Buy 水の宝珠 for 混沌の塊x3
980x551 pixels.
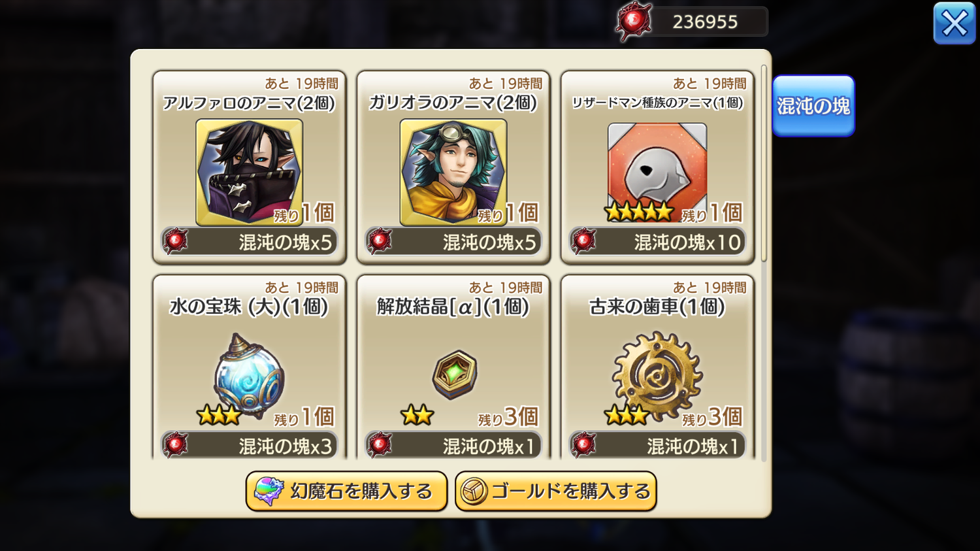click(x=250, y=445)
